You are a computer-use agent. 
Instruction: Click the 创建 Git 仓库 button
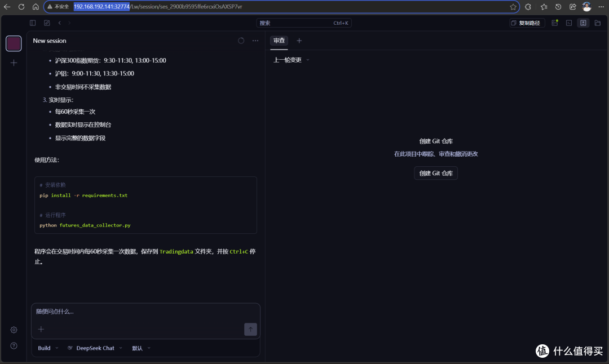[x=436, y=173]
